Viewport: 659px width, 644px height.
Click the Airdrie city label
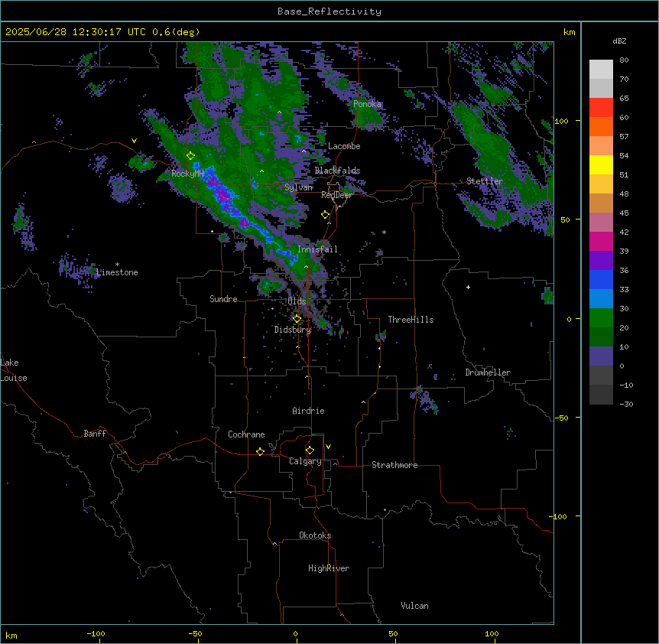click(x=309, y=411)
